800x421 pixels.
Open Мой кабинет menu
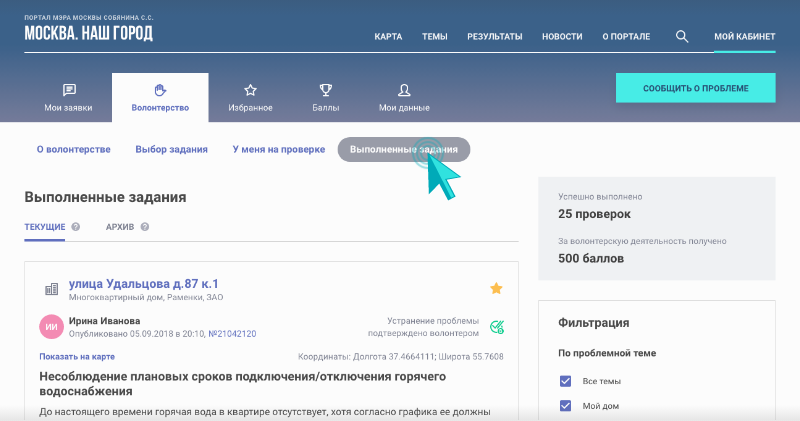[744, 36]
